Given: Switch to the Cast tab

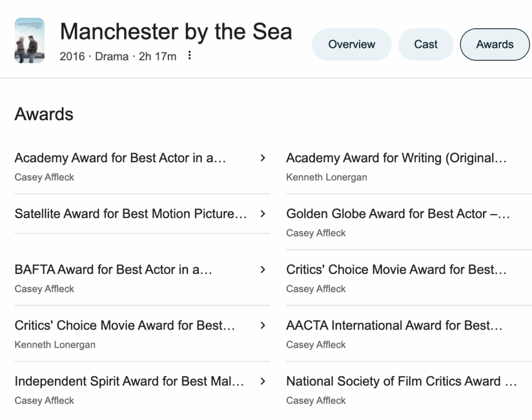Looking at the screenshot, I should [x=425, y=44].
